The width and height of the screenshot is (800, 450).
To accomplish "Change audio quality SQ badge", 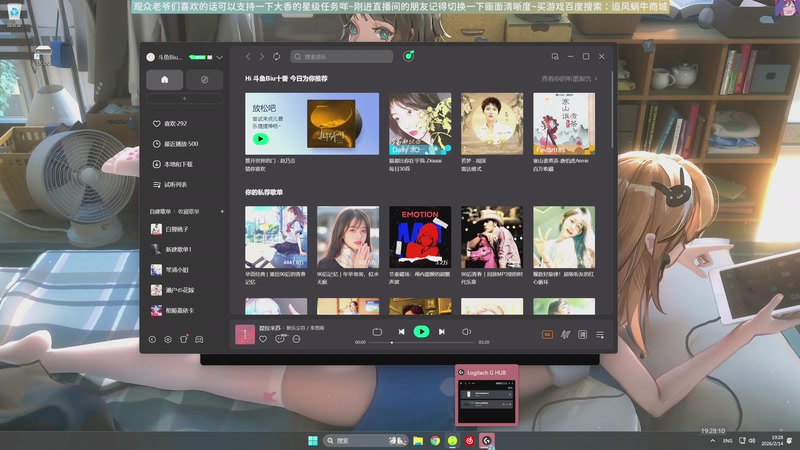I will [547, 335].
